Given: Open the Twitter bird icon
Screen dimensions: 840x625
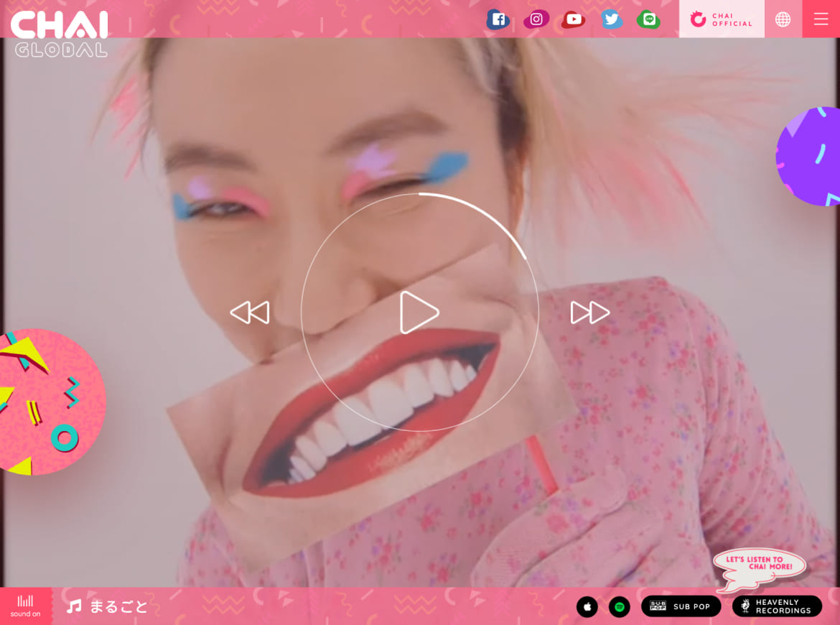Looking at the screenshot, I should point(611,20).
